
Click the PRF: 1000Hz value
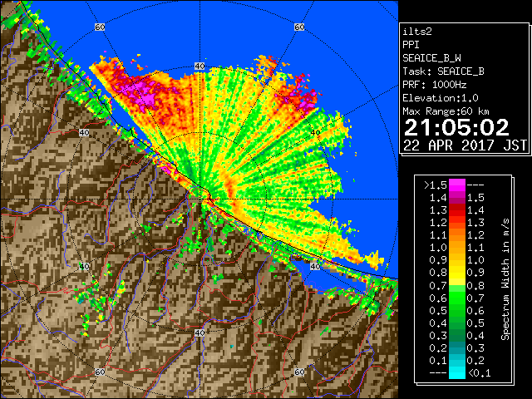point(434,85)
